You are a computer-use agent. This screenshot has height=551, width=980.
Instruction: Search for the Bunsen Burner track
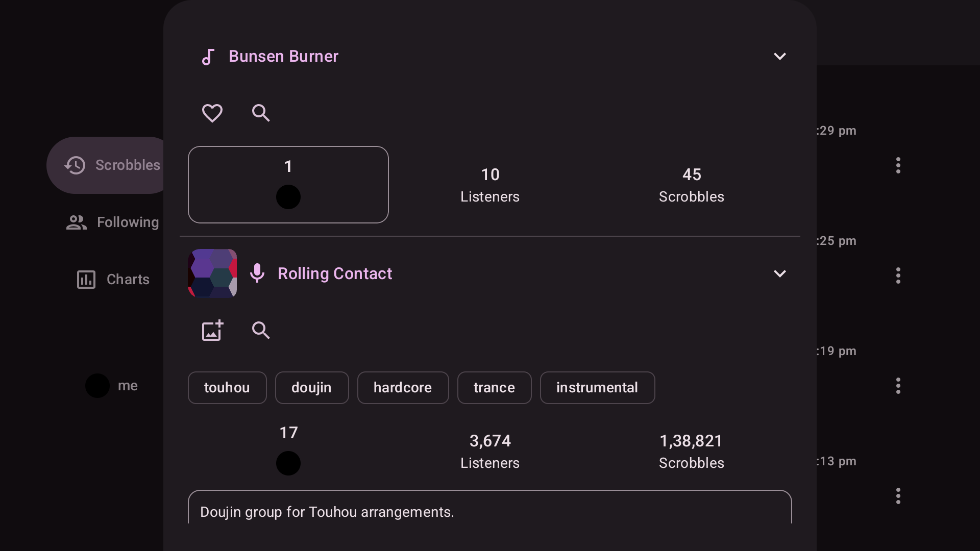point(261,113)
